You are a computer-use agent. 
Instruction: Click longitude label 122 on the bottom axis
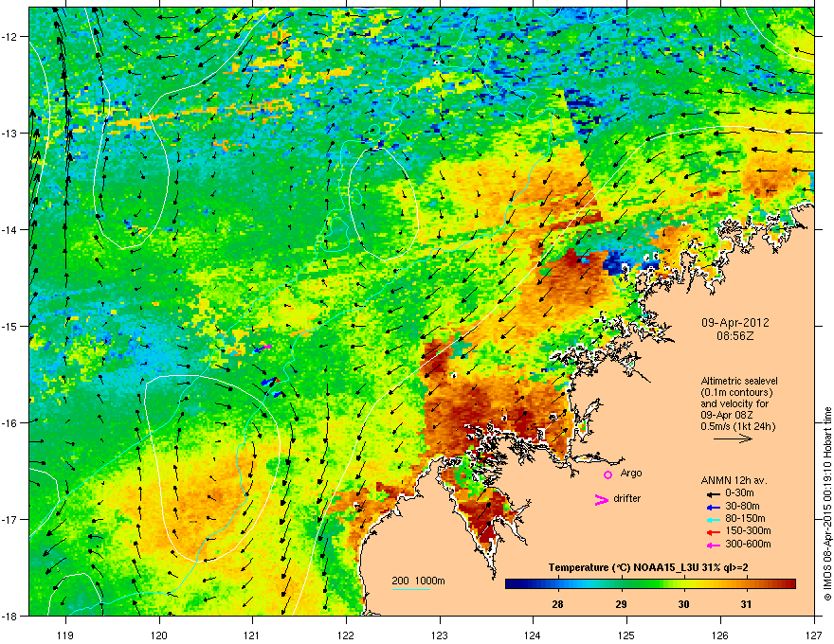[x=346, y=635]
